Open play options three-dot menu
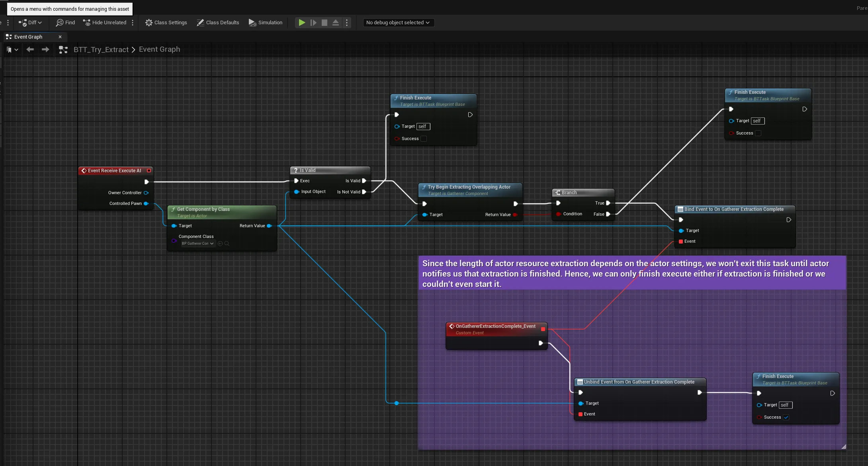 (x=347, y=23)
